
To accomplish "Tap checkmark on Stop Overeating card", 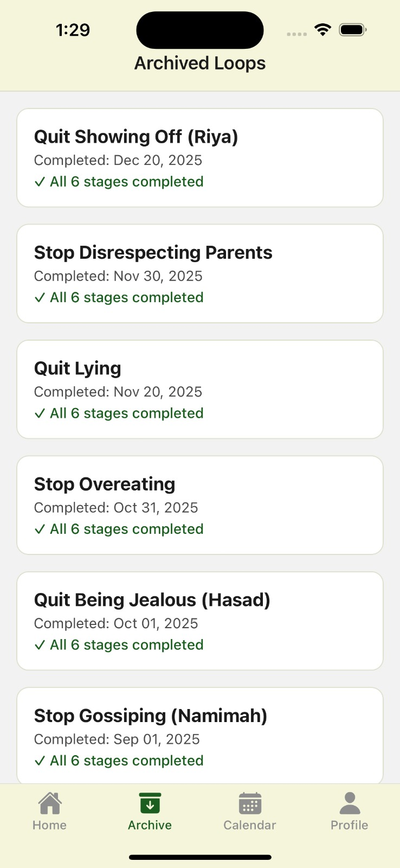I will pos(40,529).
